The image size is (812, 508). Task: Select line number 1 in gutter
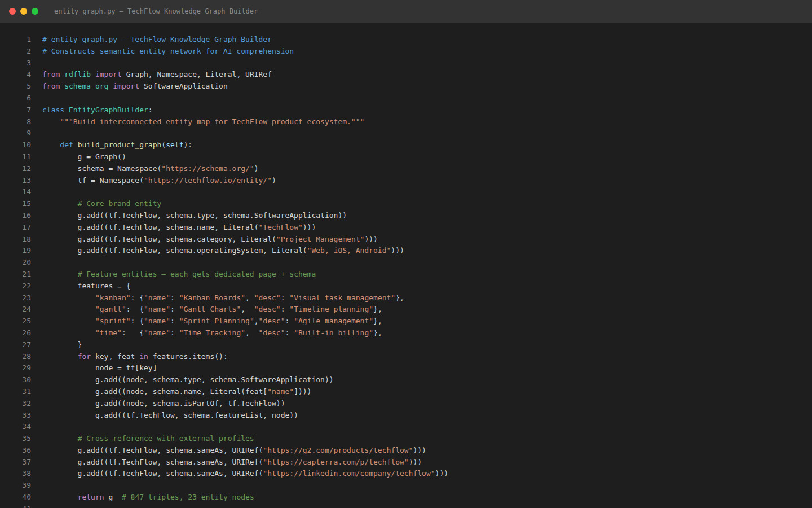coord(29,40)
